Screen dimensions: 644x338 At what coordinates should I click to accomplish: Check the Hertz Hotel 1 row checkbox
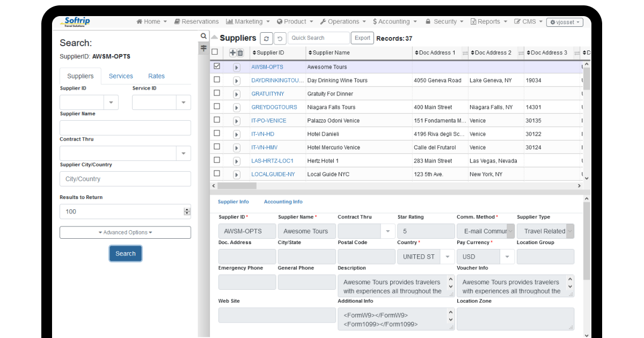tap(217, 160)
